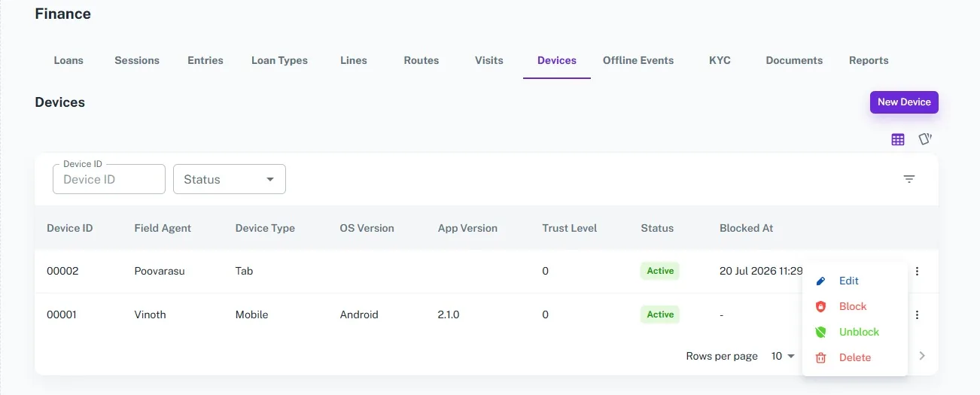Choose Block in the context menu
Screen dimensions: 980x395
pos(854,306)
